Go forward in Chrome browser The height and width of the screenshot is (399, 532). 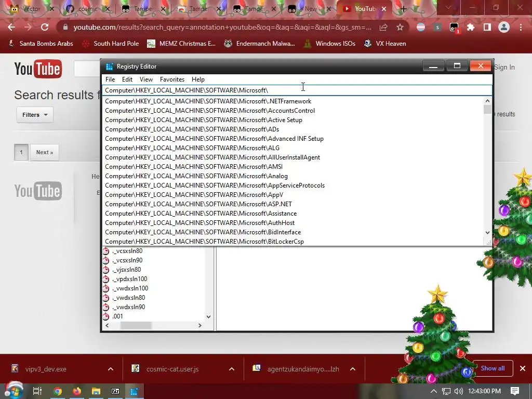28,27
